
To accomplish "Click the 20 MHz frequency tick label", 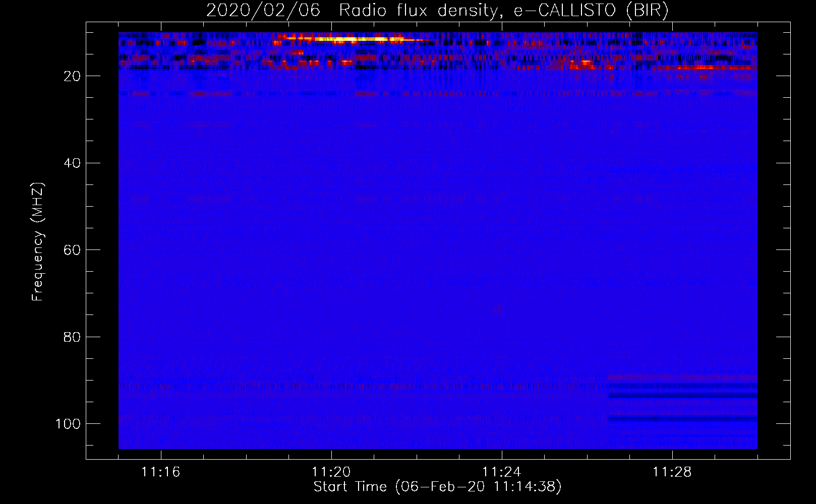I will (72, 76).
